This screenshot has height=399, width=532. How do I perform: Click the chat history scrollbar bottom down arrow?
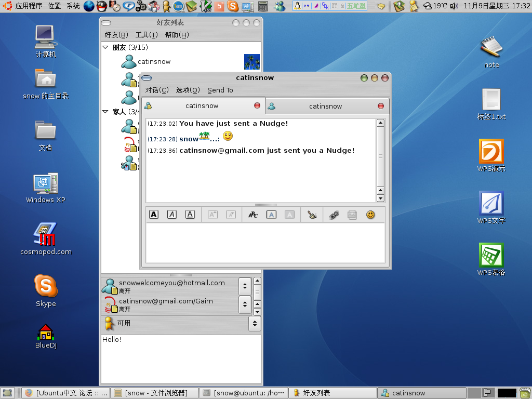pos(380,198)
